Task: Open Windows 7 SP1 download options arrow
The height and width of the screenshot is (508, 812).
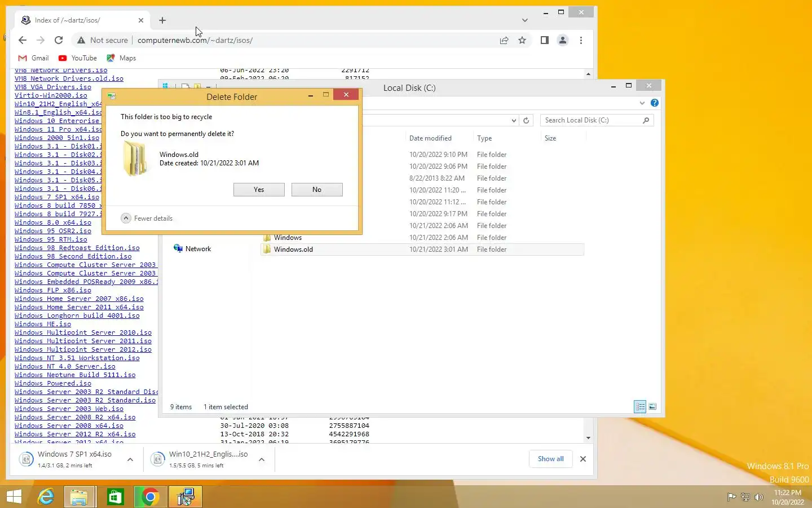Action: (130, 459)
